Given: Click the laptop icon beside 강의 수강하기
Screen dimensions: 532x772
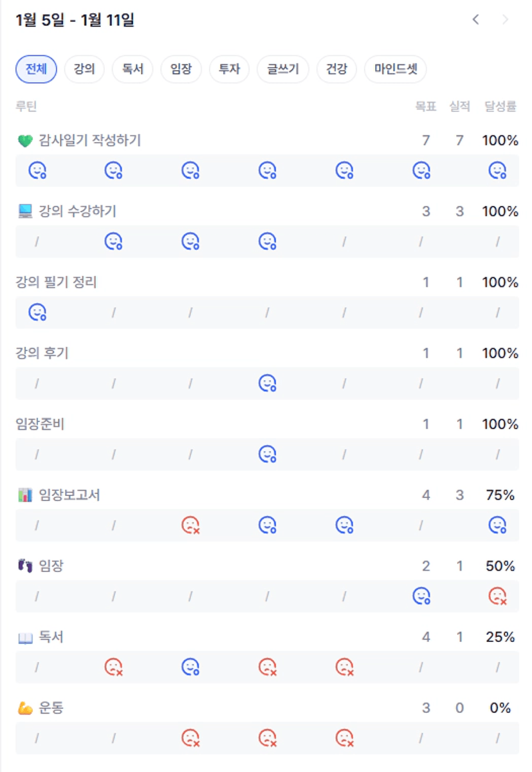Looking at the screenshot, I should [25, 211].
